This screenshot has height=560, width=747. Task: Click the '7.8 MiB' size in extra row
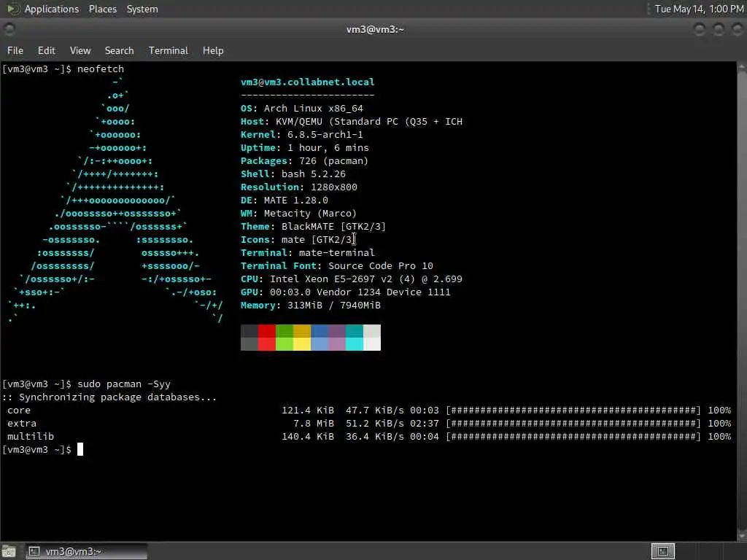314,424
